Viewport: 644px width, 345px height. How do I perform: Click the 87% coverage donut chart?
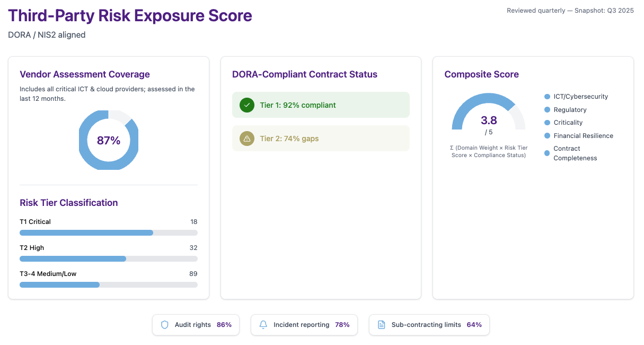(x=109, y=140)
